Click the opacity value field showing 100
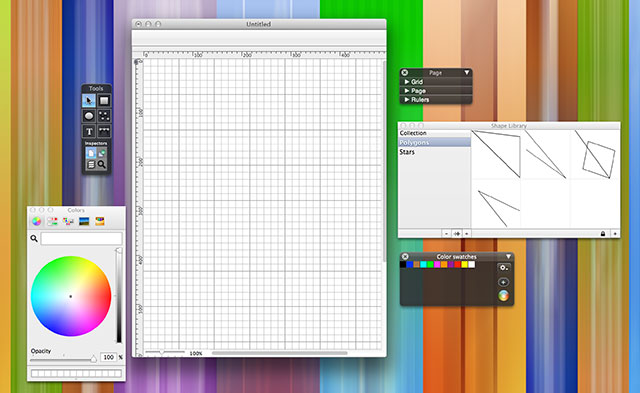This screenshot has width=640, height=393. coord(109,357)
